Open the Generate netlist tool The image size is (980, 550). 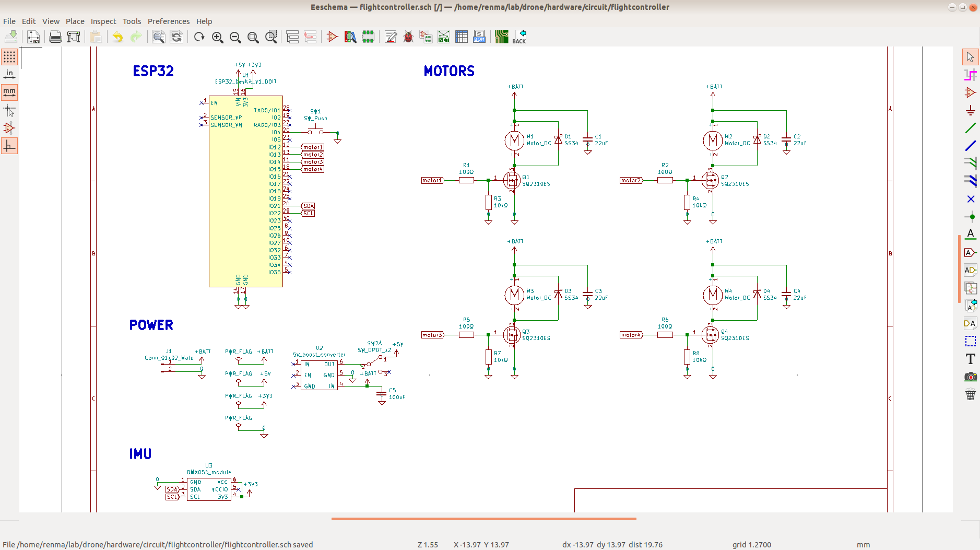coord(444,37)
